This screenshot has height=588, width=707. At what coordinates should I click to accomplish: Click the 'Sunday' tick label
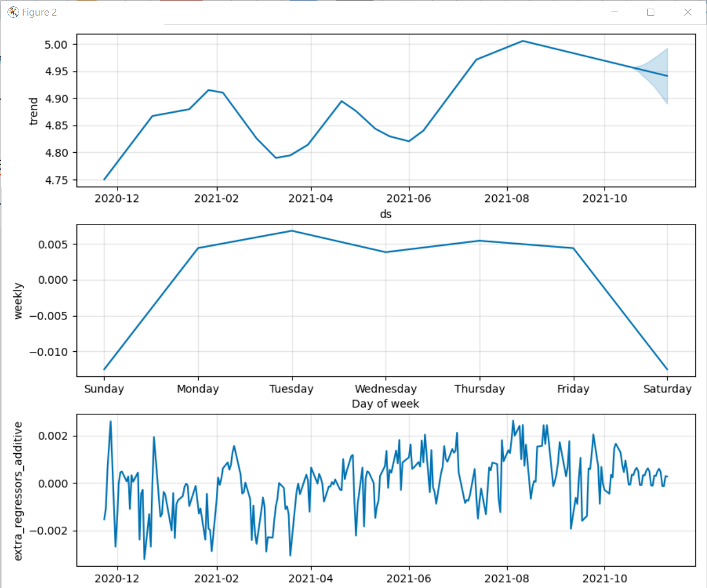click(104, 389)
